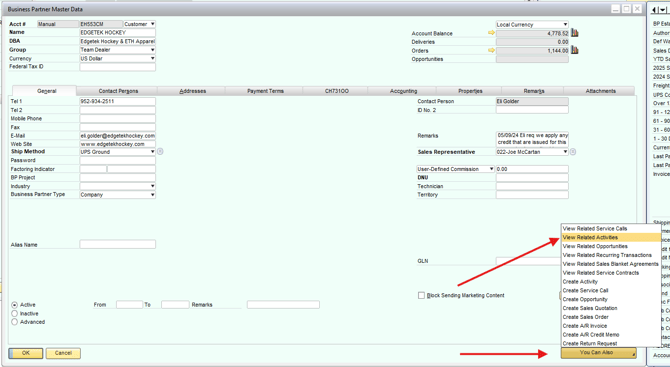Click the Mobile Phone field

118,119
